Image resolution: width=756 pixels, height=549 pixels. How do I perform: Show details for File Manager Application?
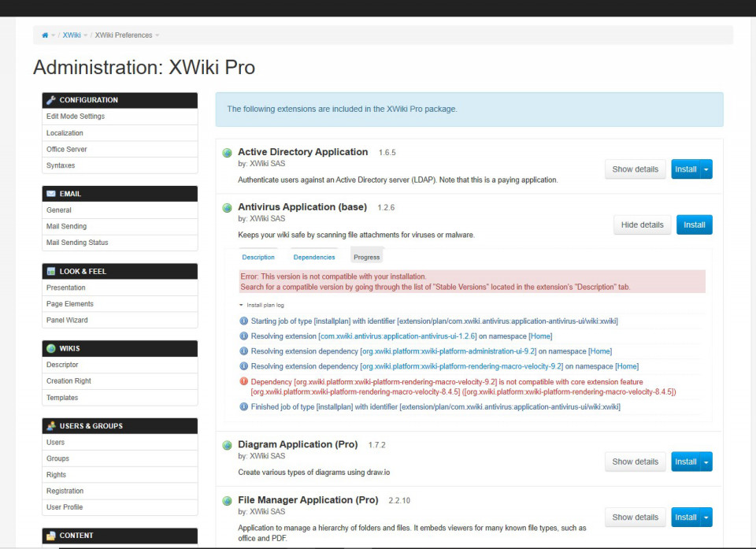click(635, 517)
